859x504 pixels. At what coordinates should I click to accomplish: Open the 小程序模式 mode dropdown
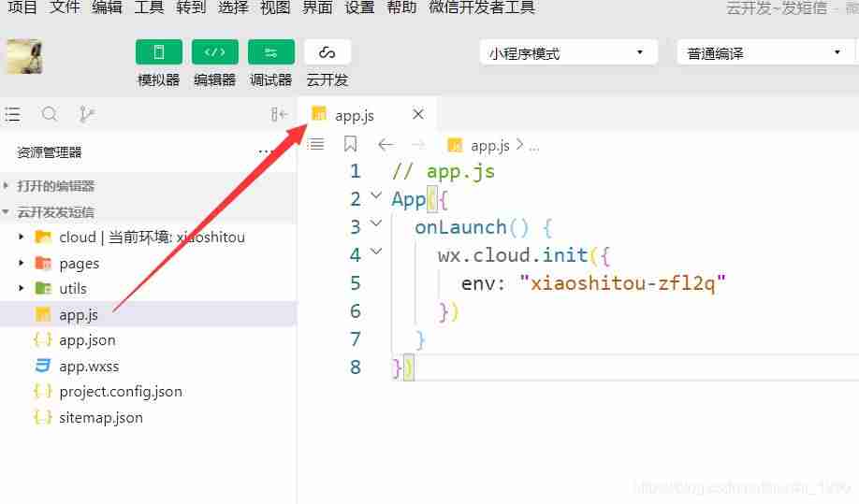tap(568, 53)
